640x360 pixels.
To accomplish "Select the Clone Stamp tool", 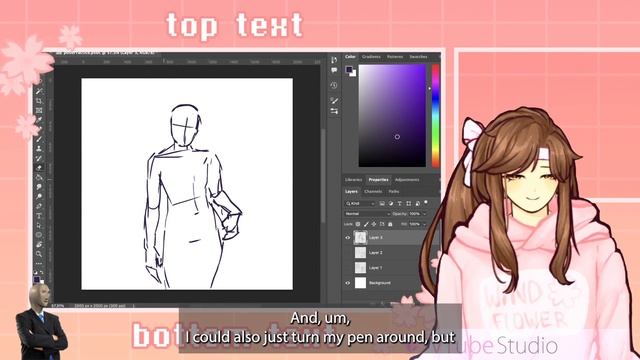I will 39,148.
